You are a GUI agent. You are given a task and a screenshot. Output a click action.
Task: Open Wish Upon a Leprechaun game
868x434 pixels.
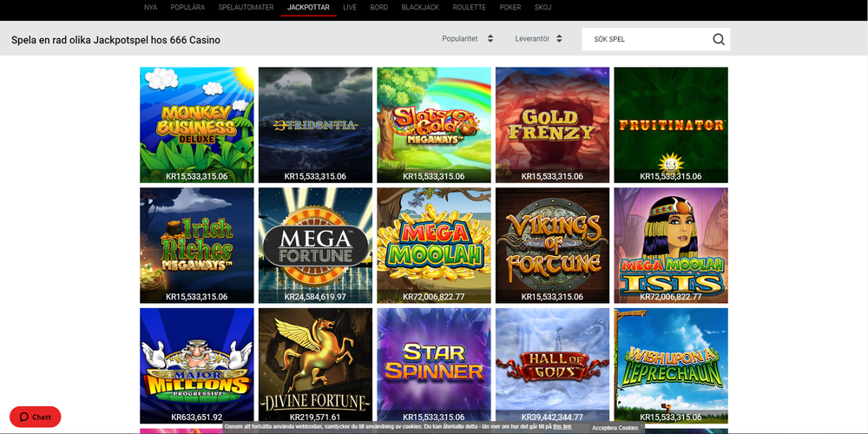671,366
